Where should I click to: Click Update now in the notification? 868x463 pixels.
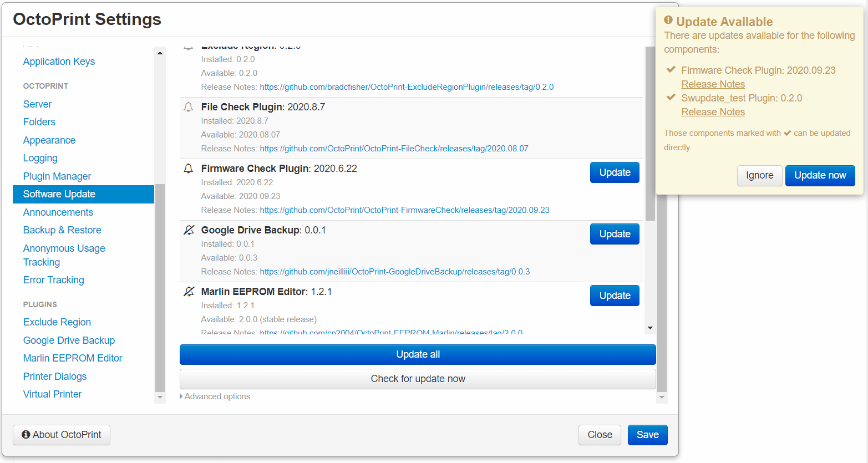[x=820, y=175]
